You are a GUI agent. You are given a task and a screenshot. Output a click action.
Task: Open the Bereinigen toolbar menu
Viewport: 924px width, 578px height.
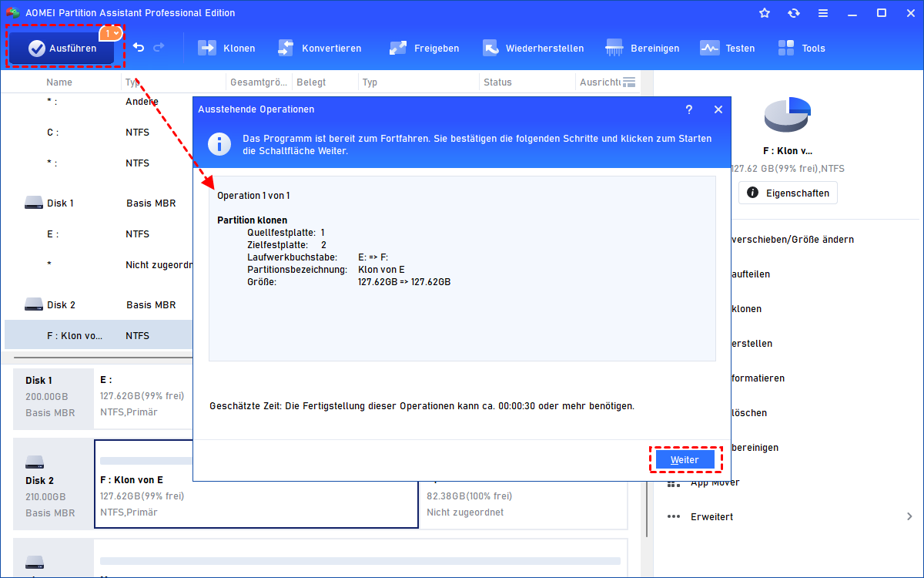(x=643, y=48)
